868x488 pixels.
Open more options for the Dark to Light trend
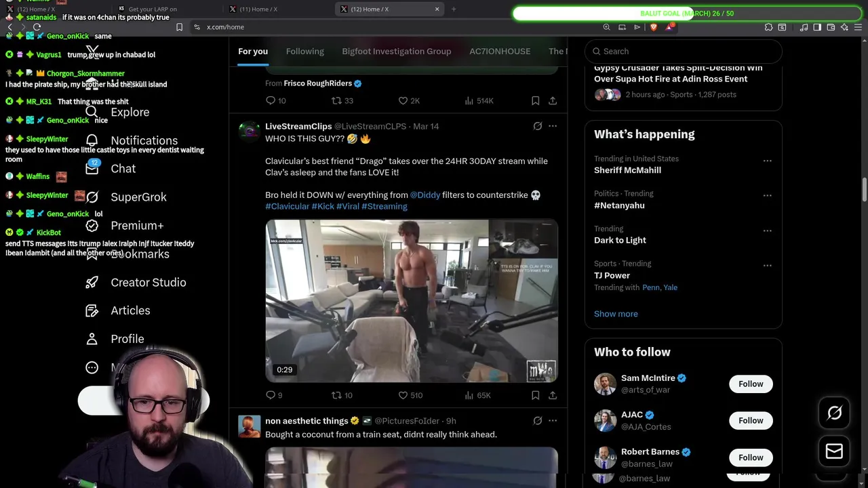coord(767,230)
